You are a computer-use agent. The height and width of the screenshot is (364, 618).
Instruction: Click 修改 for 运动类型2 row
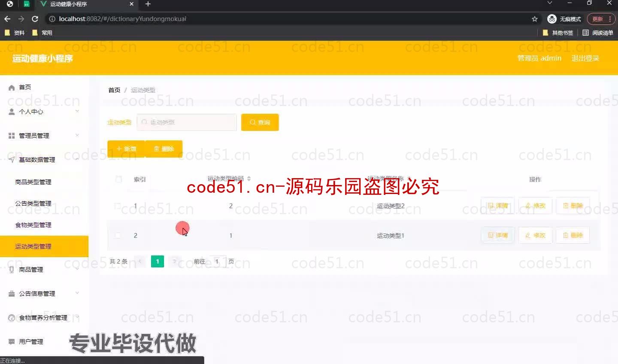535,206
